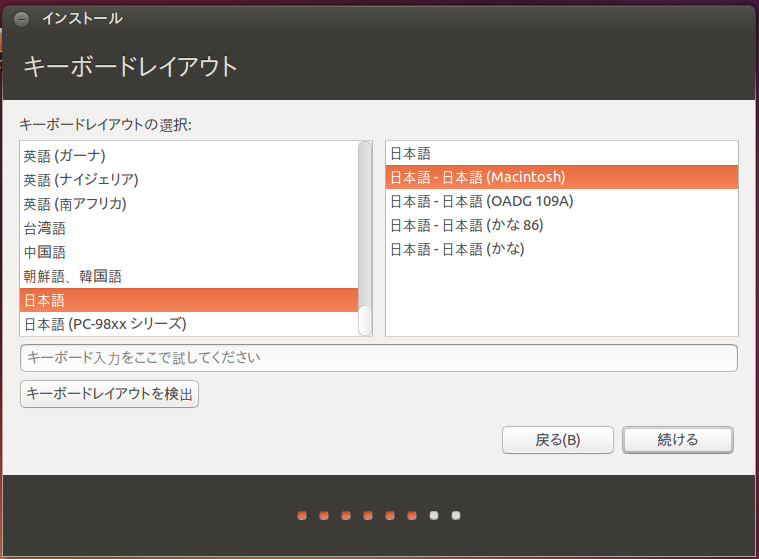This screenshot has width=759, height=559.
Task: Click the left layout list scrollbar thumb
Action: tap(365, 320)
